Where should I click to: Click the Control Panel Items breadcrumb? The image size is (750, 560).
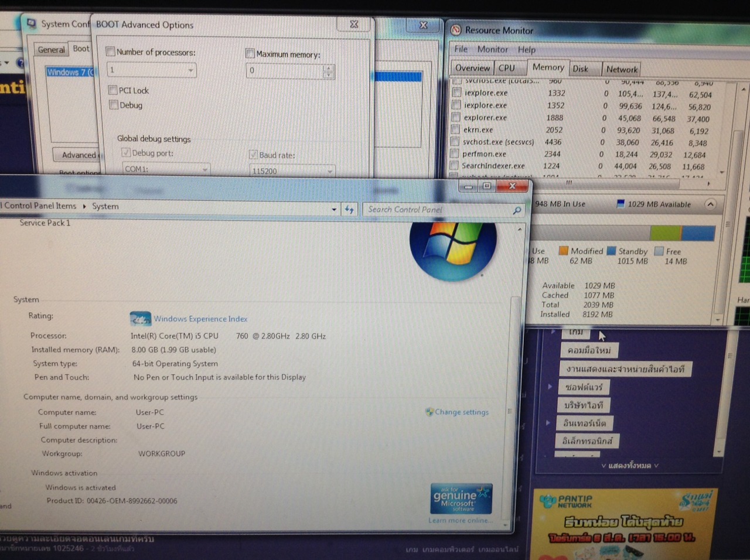[x=39, y=206]
